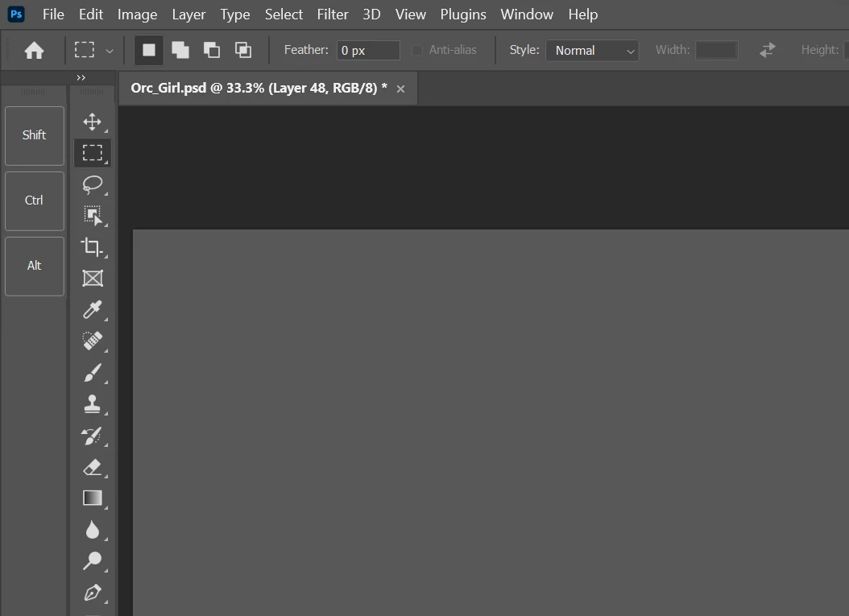The width and height of the screenshot is (849, 616).
Task: Select the Frame tool
Action: 93,279
